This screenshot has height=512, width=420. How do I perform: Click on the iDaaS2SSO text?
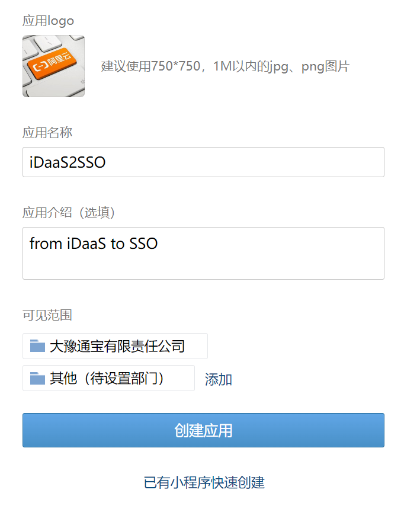(x=68, y=162)
